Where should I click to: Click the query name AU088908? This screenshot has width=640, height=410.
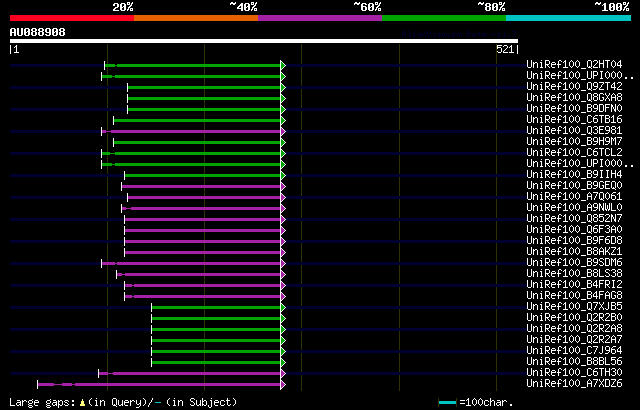tap(38, 32)
